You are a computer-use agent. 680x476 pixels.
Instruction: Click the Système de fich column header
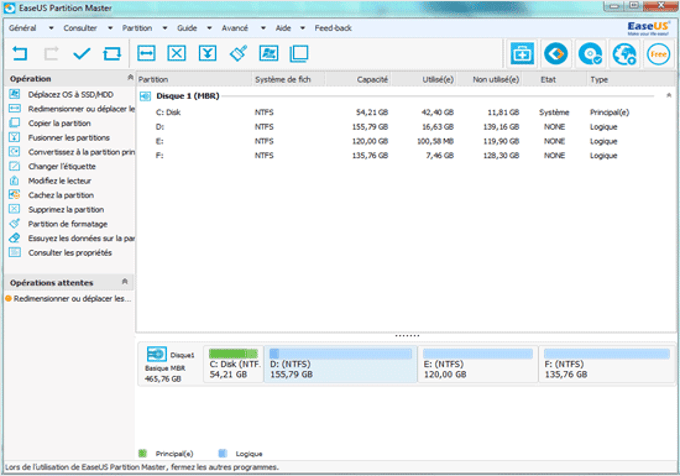pos(288,79)
